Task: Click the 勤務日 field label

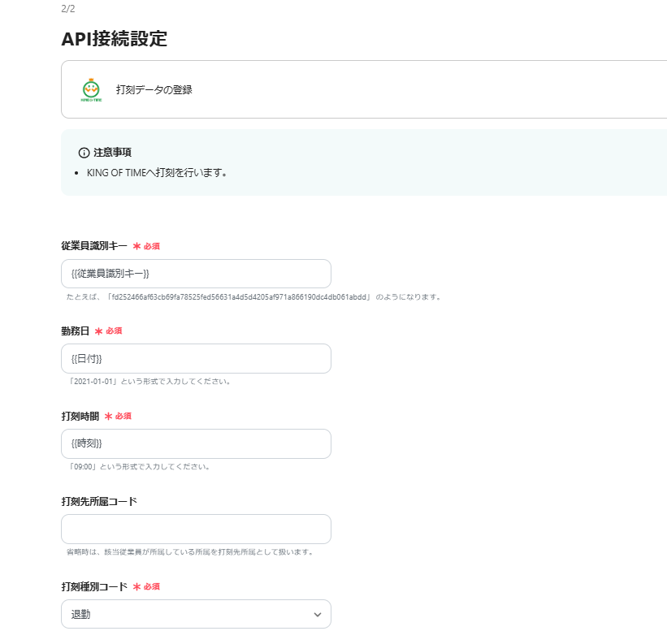Action: 76,331
